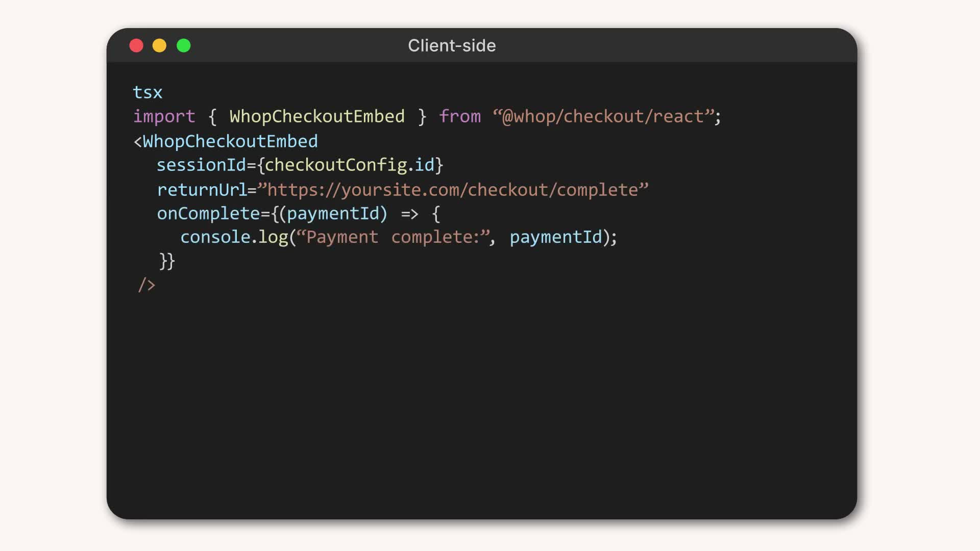Click the "console.log" call
Viewport: 980px width, 551px height.
click(234, 238)
